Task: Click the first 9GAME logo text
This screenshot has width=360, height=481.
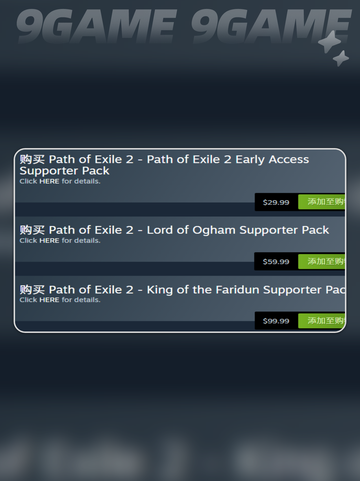Action: tap(97, 27)
